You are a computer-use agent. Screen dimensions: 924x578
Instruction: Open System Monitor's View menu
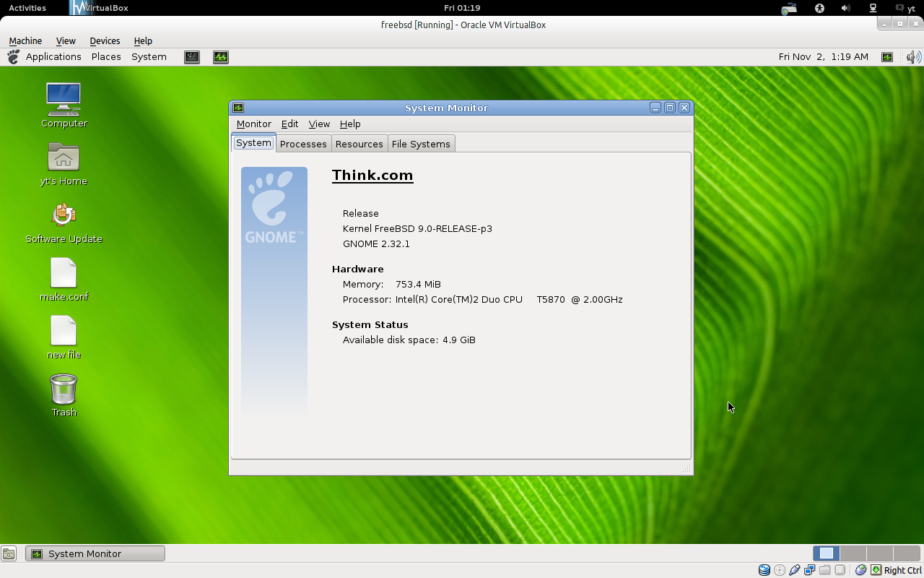[319, 124]
